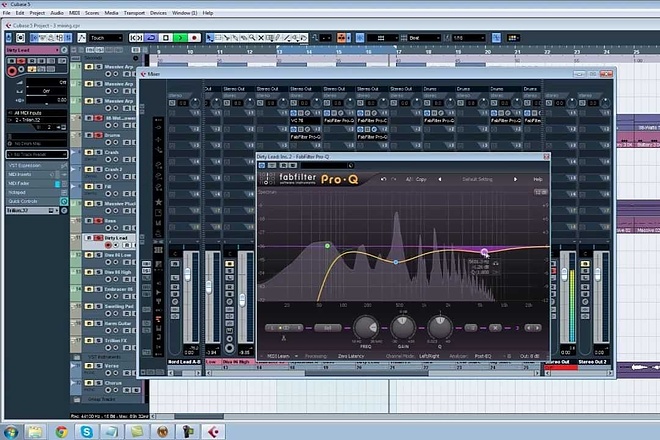The image size is (660, 440).
Task: Mute the Fill track
Action: point(89,187)
